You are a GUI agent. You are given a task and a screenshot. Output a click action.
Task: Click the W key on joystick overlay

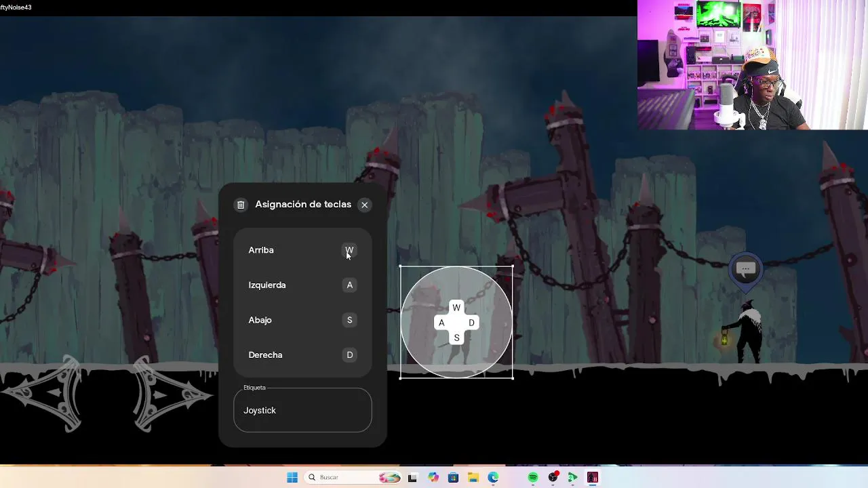pos(456,308)
